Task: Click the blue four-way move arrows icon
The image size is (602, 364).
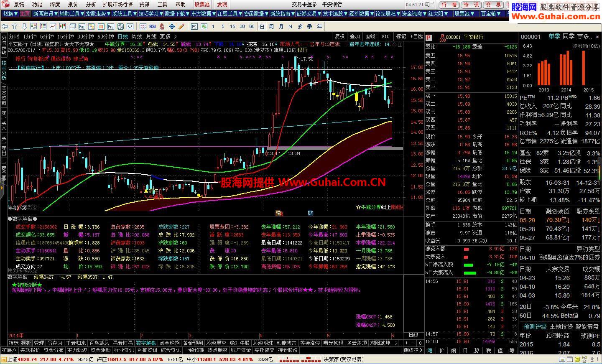Action: [172, 26]
